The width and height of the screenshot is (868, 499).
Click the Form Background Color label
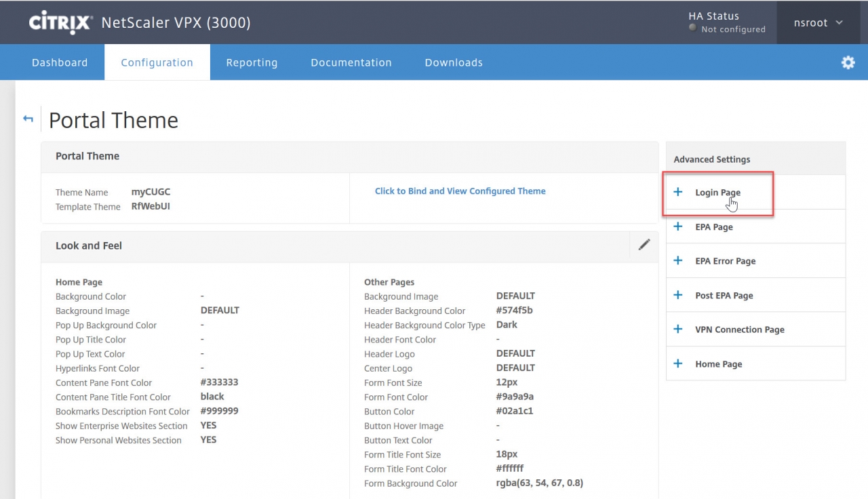[x=410, y=483]
